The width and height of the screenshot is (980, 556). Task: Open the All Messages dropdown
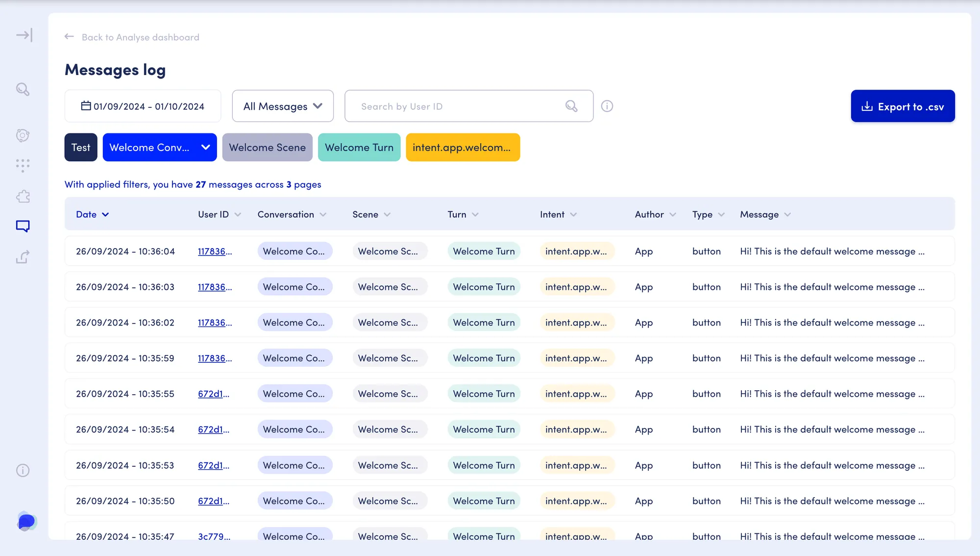[x=283, y=106]
